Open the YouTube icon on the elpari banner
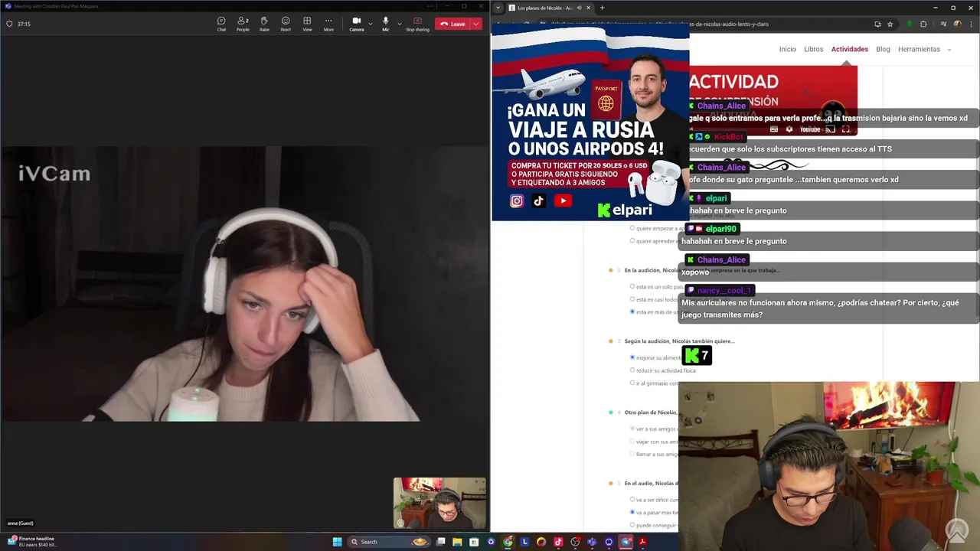Image resolution: width=980 pixels, height=551 pixels. coord(563,201)
